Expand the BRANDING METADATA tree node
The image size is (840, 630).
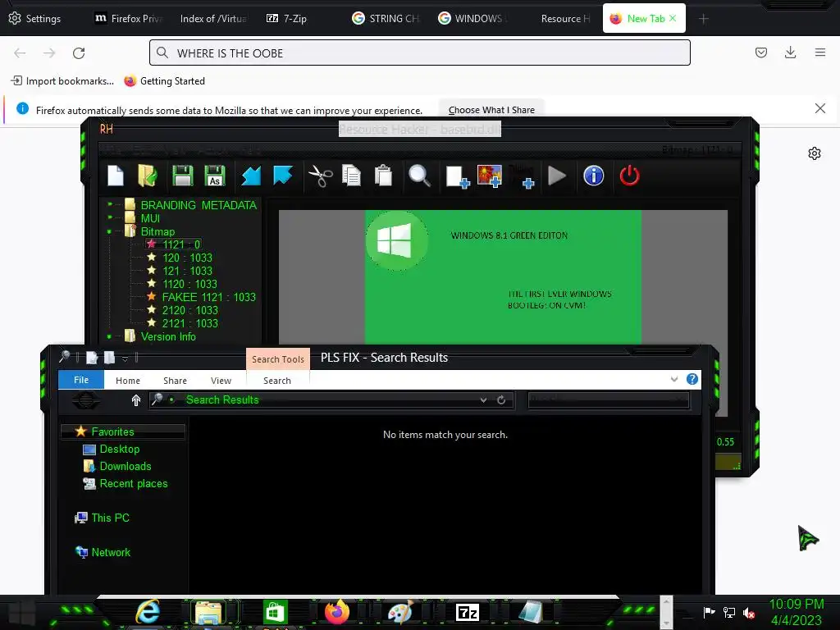click(110, 204)
